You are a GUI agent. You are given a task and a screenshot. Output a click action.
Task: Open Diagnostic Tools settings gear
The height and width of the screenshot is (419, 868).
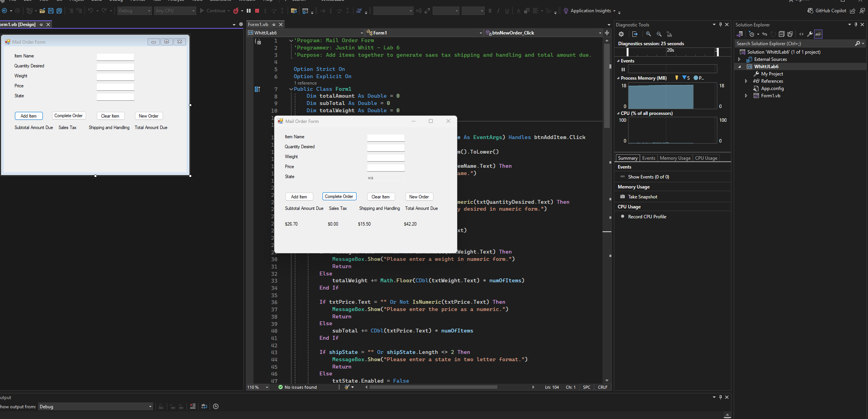(621, 34)
